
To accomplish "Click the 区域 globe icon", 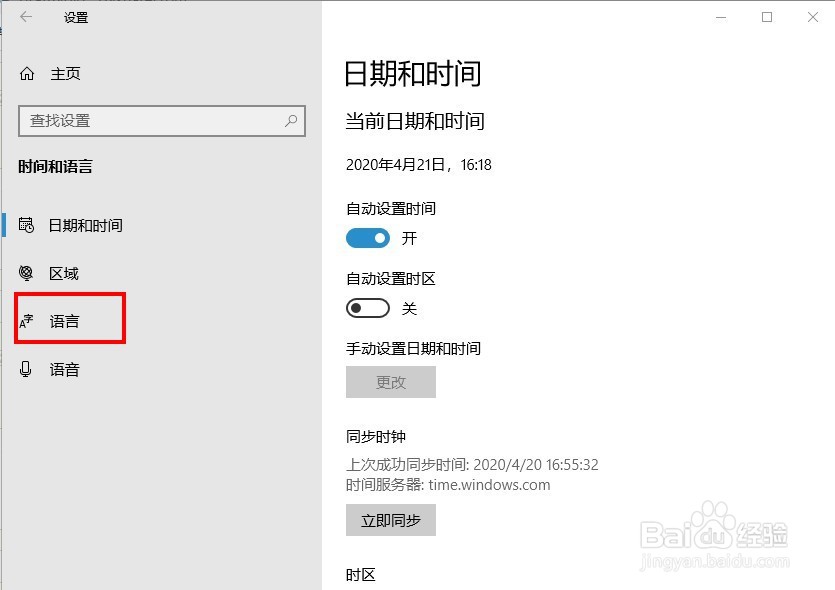I will pyautogui.click(x=26, y=273).
